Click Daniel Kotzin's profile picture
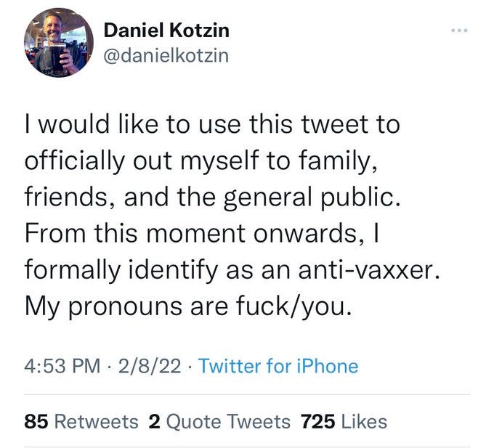Screen dimensions: 494x448 pos(57,43)
